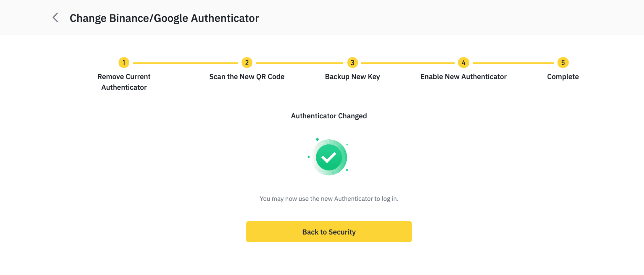The width and height of the screenshot is (644, 275).
Task: Select step 1 circle in progress bar
Action: point(124,63)
